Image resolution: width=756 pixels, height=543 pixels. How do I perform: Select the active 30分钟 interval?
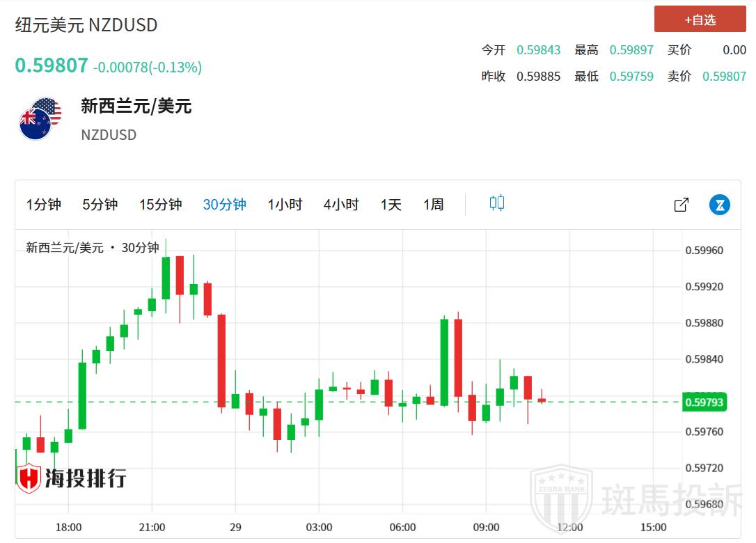click(224, 205)
